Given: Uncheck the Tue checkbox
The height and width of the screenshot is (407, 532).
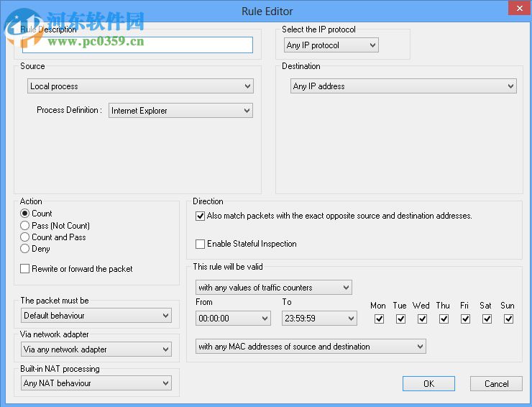Looking at the screenshot, I should (x=400, y=319).
